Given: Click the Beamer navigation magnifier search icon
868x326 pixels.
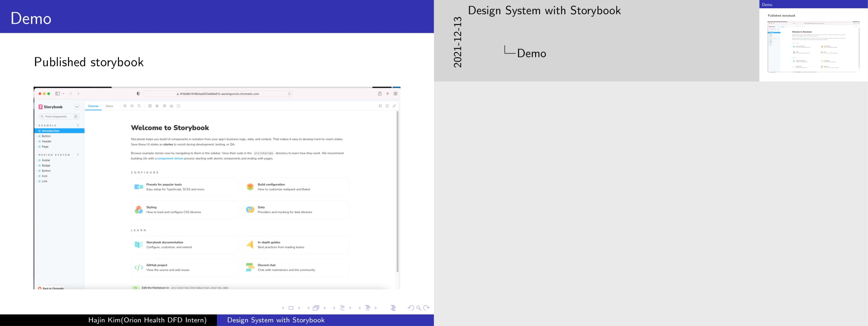Looking at the screenshot, I should [418, 308].
